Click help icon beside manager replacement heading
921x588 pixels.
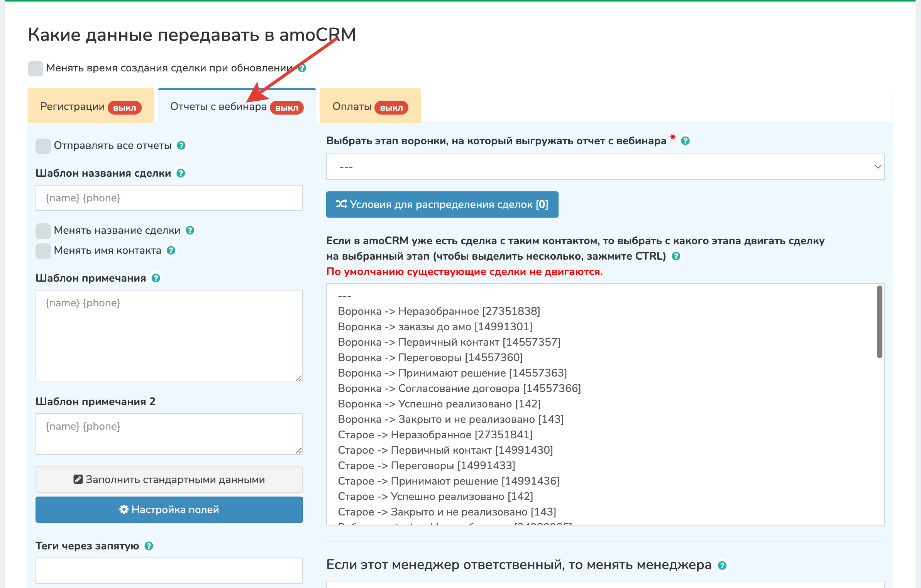(722, 566)
